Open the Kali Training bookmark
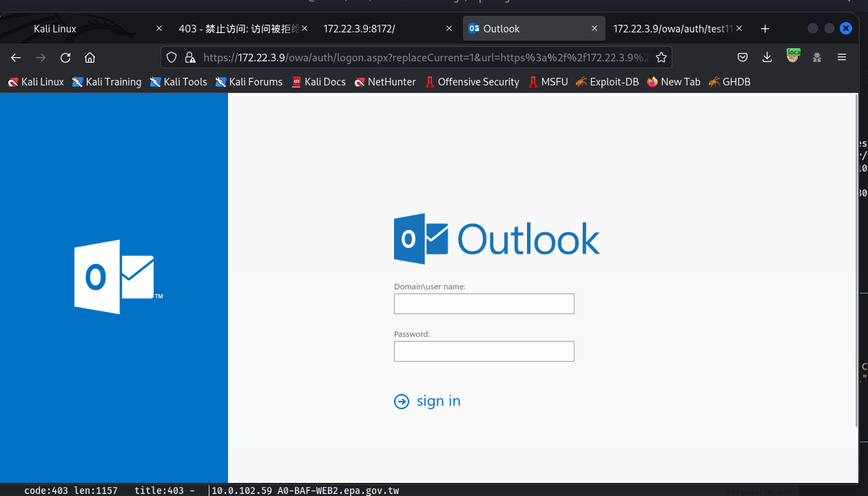Screen dimensions: 868x496 (x=107, y=82)
